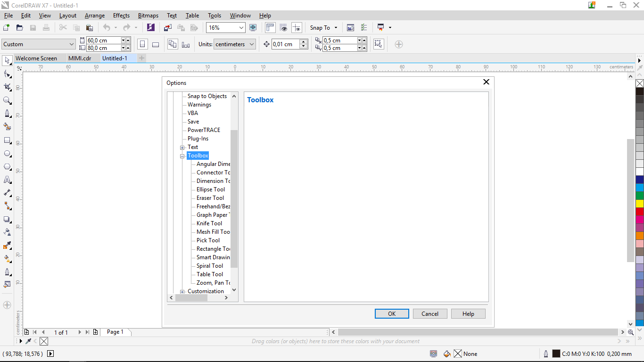Pick the yellow color swatch

(640, 204)
